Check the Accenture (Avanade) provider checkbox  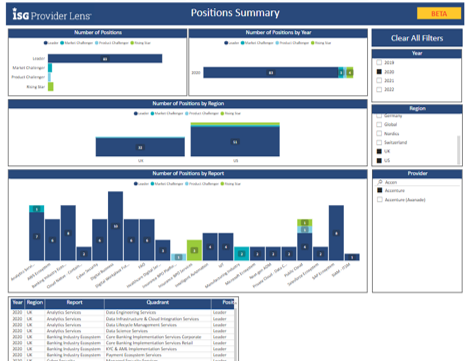coord(379,199)
